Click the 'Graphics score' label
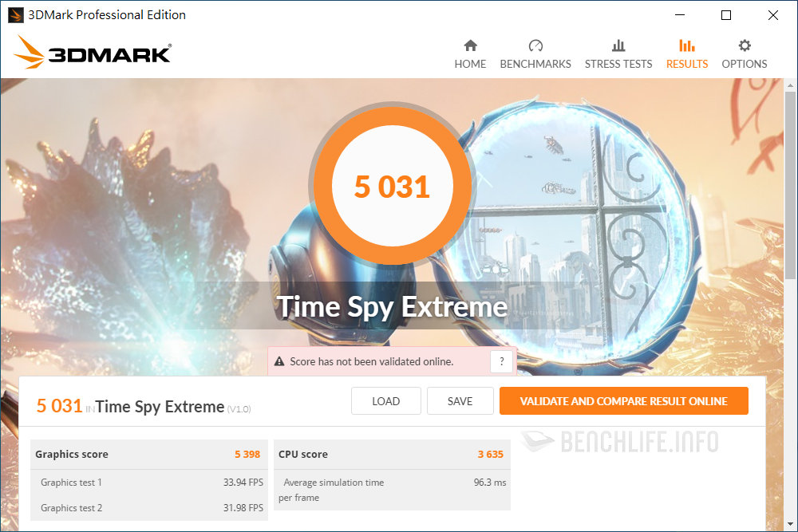 (72, 454)
